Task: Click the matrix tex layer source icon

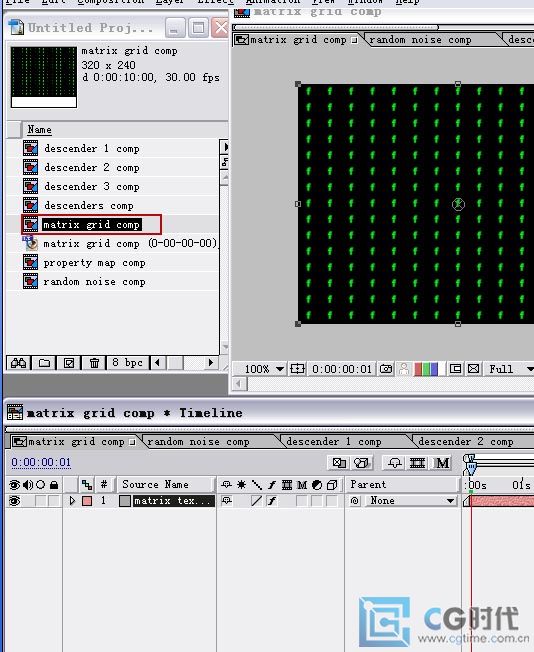Action: pos(125,501)
